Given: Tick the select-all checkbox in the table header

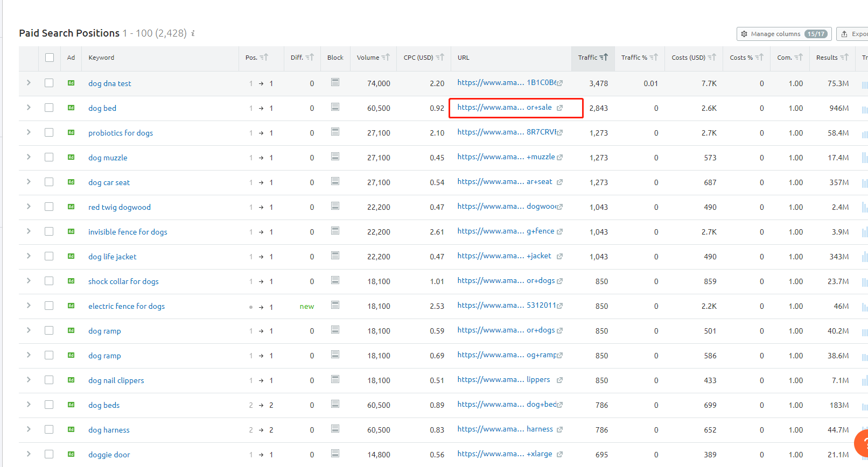Looking at the screenshot, I should pos(50,58).
